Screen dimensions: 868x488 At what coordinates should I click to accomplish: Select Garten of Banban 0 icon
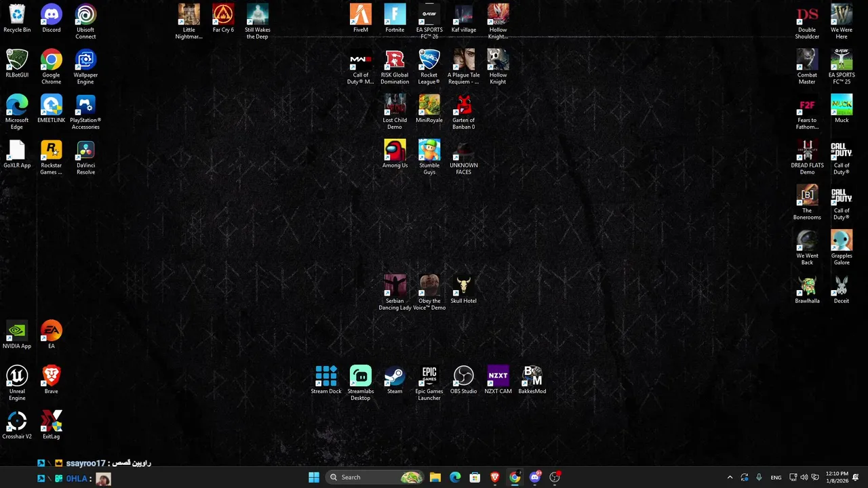pos(464,113)
